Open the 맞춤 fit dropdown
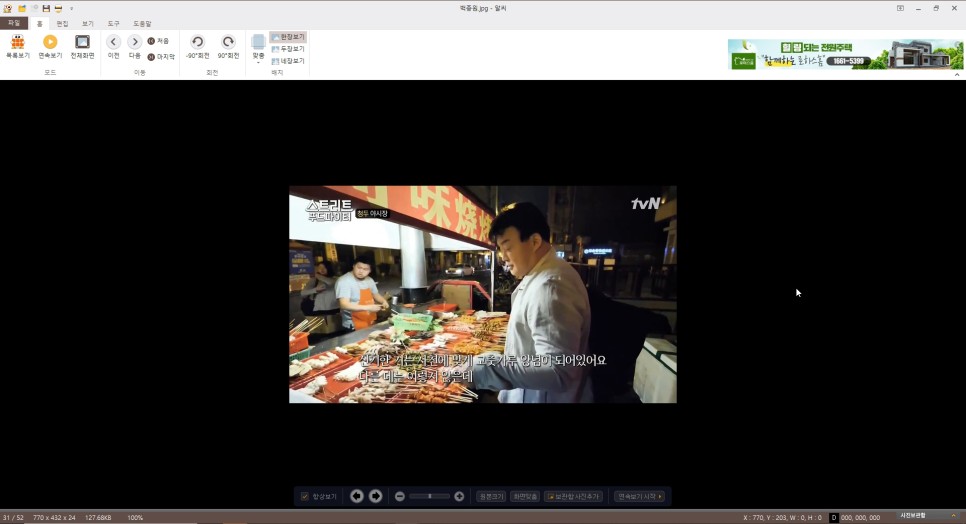The width and height of the screenshot is (966, 524). [x=258, y=48]
